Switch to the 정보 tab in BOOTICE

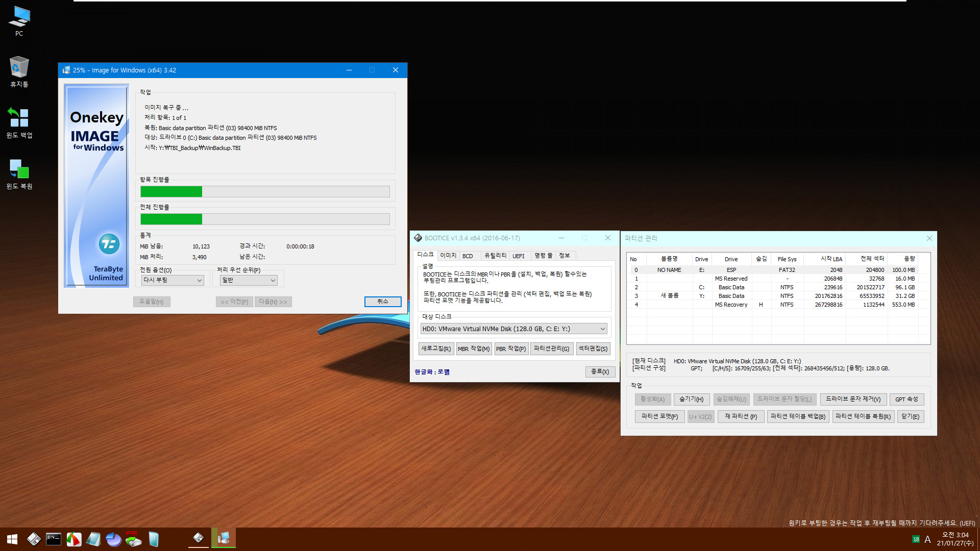click(564, 256)
